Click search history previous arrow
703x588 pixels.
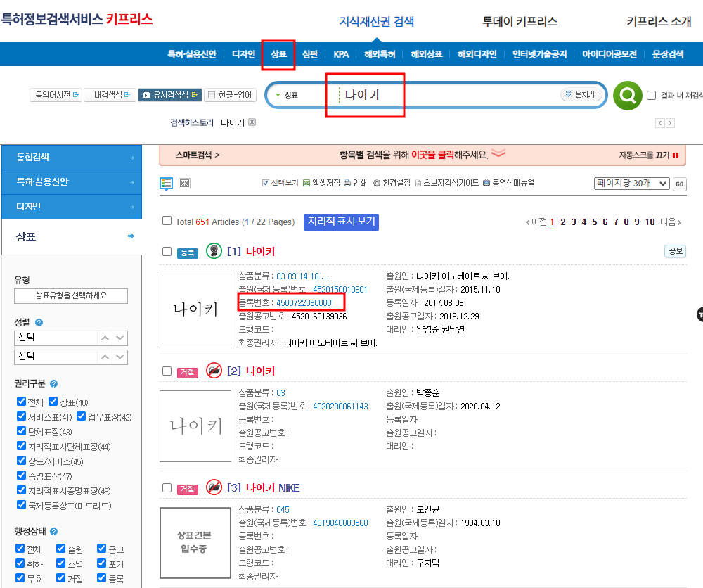(x=659, y=123)
